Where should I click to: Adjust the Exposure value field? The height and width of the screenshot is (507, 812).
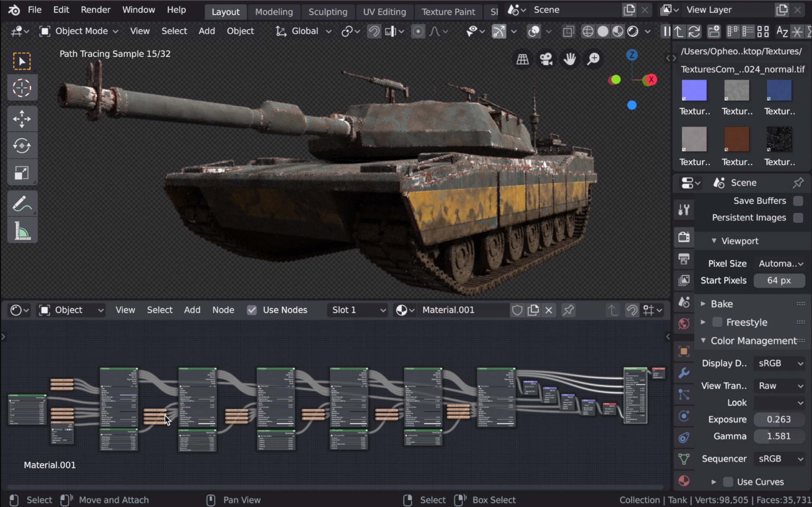click(x=779, y=419)
